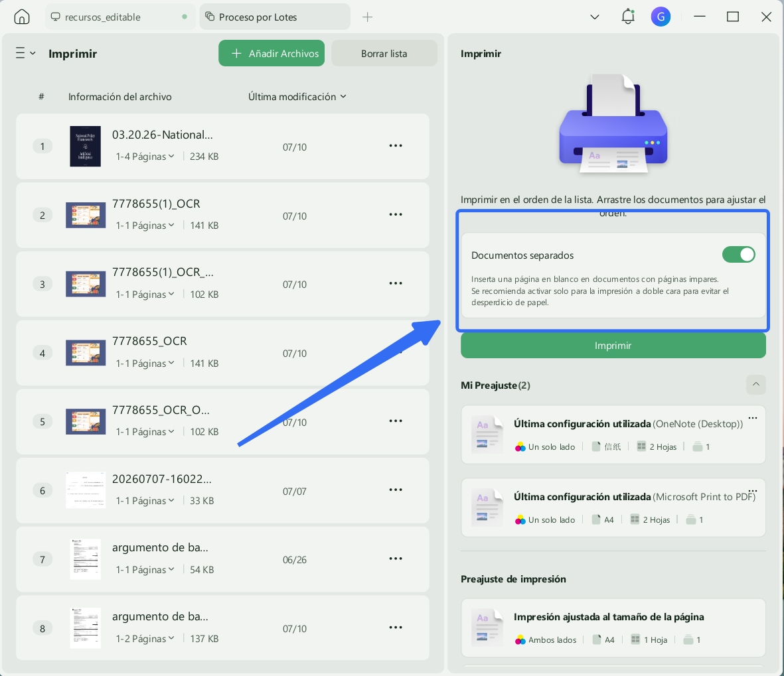Click the OneNote preset document icon
This screenshot has width=784, height=676.
487,434
